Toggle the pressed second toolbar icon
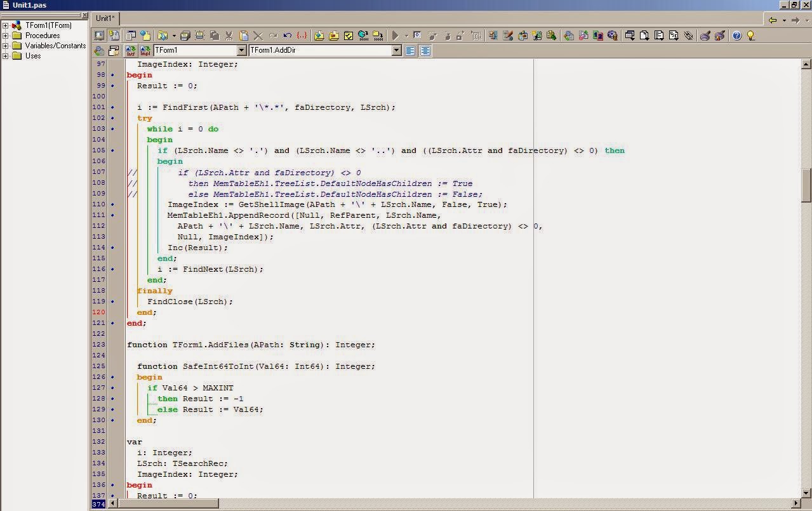The width and height of the screenshot is (812, 511). (x=113, y=36)
